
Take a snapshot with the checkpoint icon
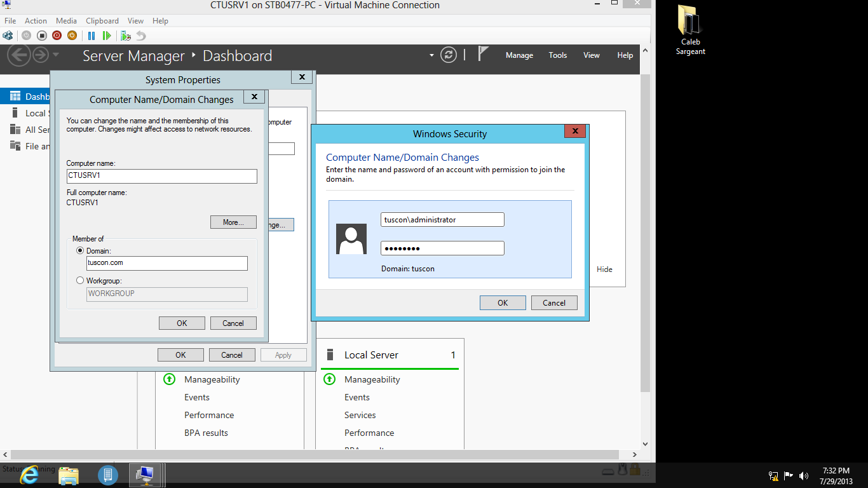pos(126,36)
